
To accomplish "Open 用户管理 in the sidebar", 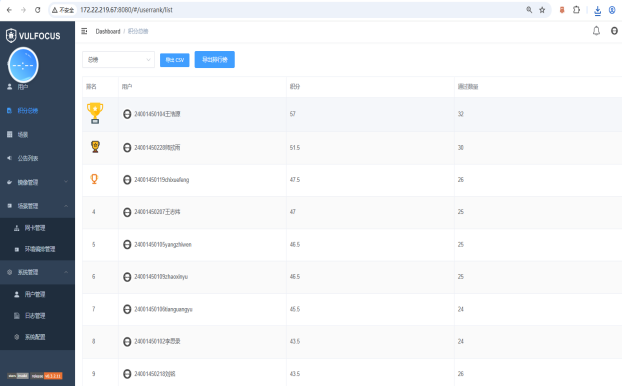I will click(37, 294).
